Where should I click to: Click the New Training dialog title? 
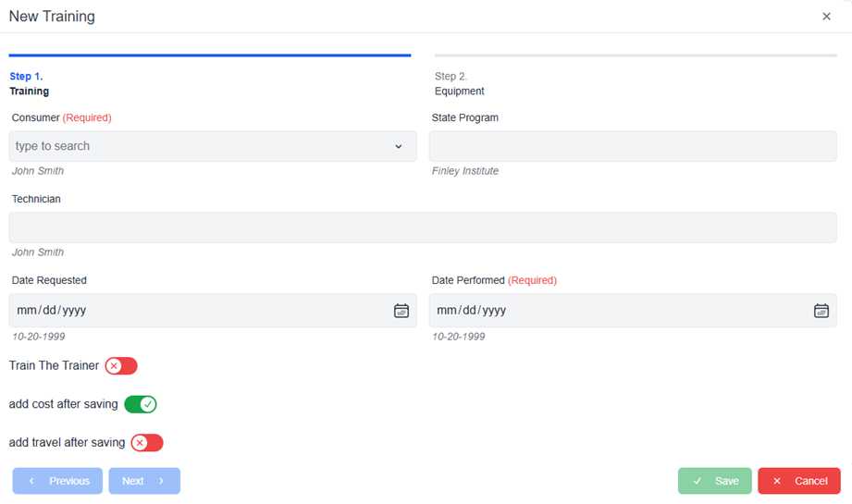[52, 17]
